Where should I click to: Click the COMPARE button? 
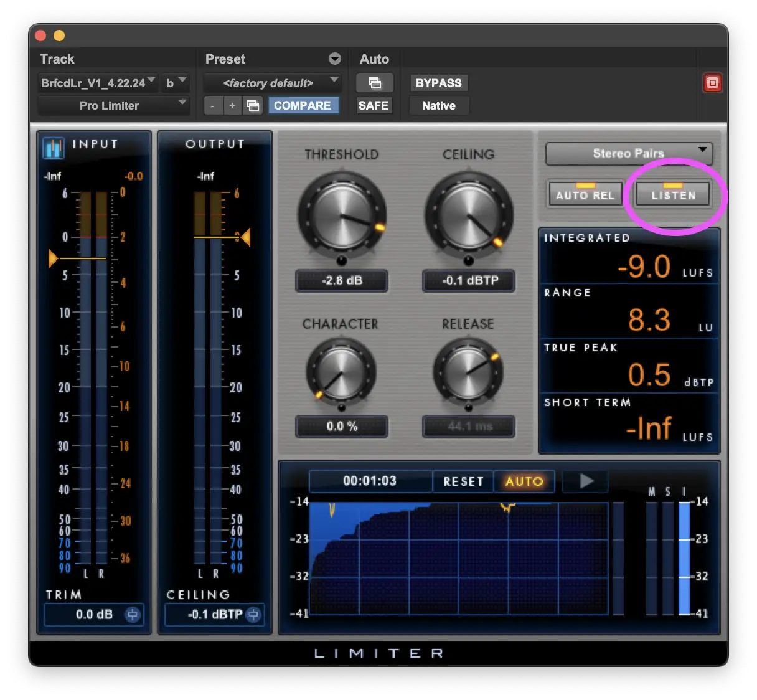[x=303, y=106]
